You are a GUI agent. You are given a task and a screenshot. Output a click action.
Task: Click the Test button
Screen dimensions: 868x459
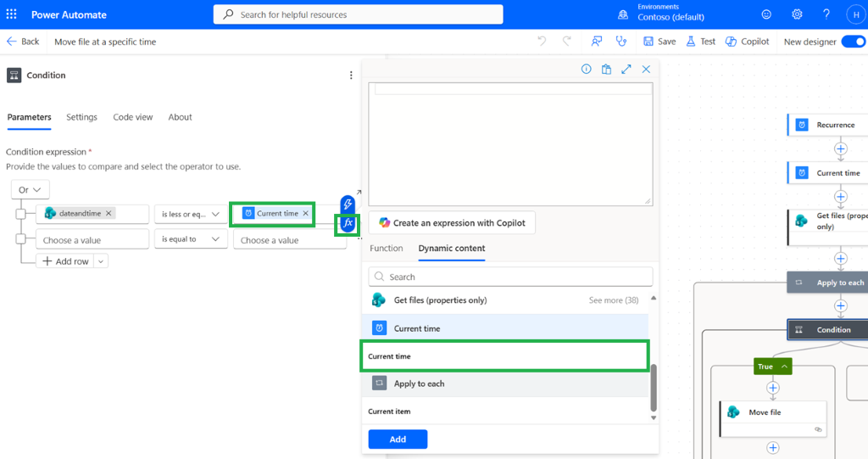[700, 42]
